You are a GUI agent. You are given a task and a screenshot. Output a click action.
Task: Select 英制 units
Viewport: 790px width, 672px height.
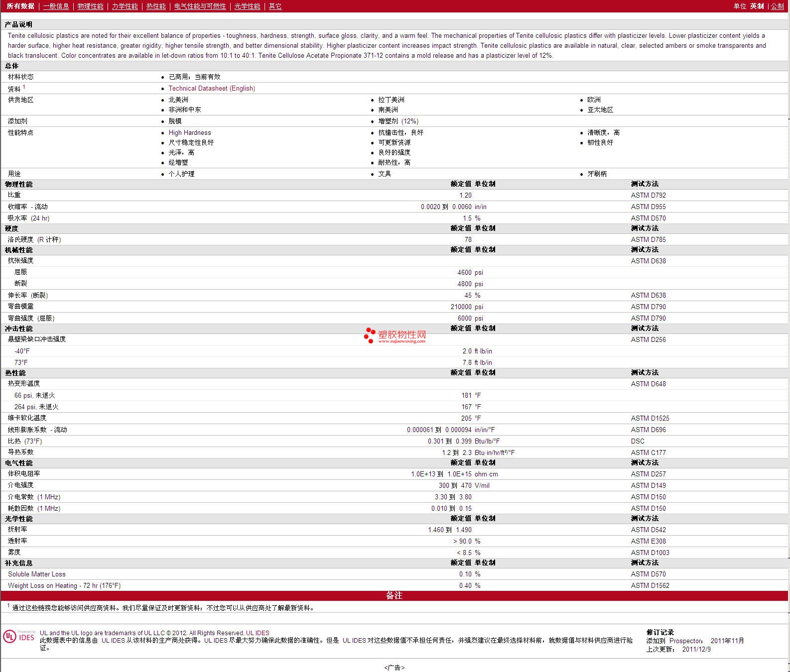(x=757, y=6)
